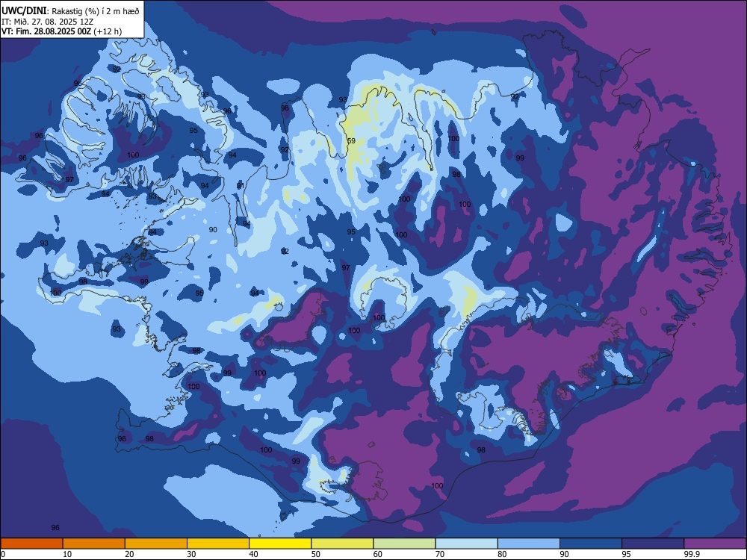The height and width of the screenshot is (560, 747).
Task: Choose the pale blue 70–80 legend swatch
Action: tap(466, 544)
